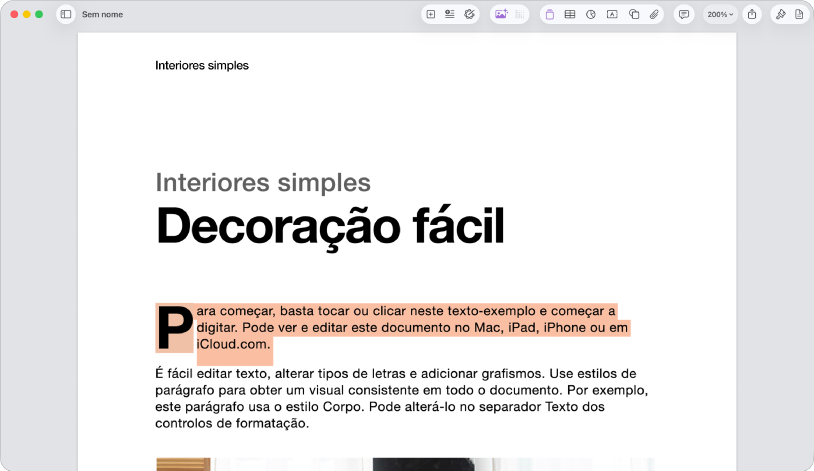Open the Insert menu icon
Viewport: 814px width, 471px height.
(x=450, y=15)
